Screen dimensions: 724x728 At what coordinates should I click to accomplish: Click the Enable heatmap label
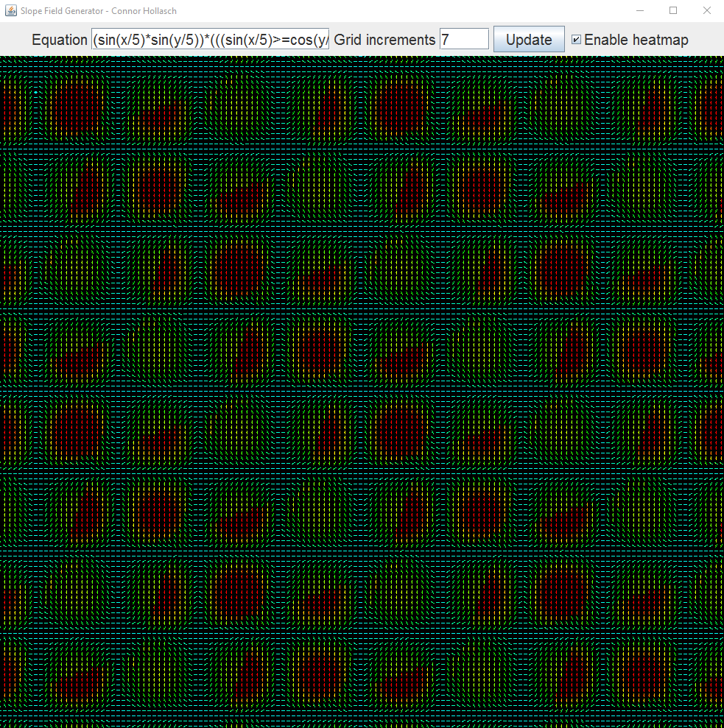[637, 39]
